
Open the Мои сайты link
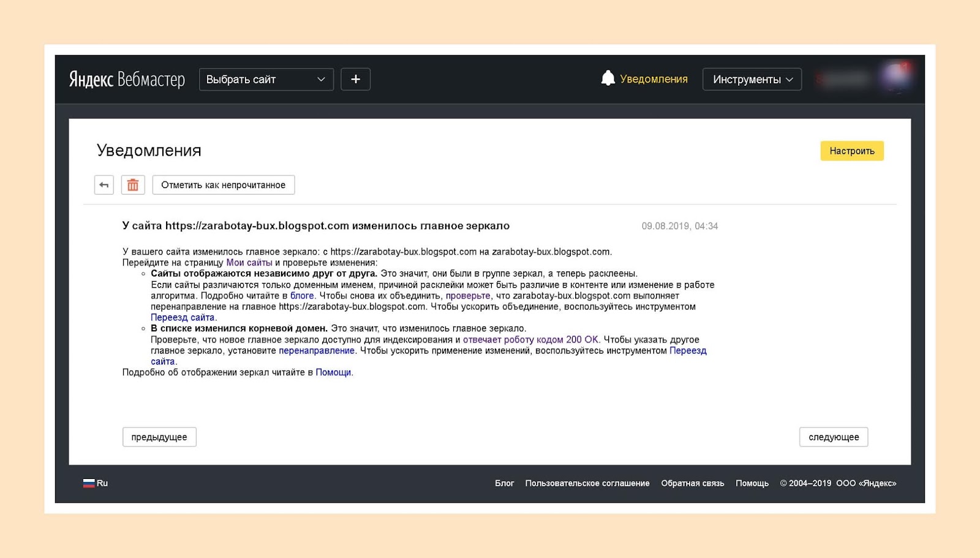[249, 263]
